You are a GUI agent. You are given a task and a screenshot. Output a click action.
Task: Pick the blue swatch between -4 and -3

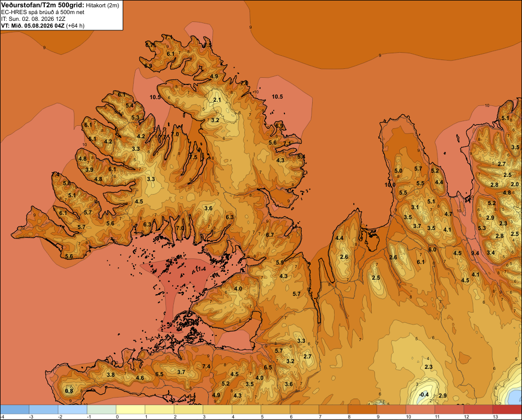coord(15,410)
